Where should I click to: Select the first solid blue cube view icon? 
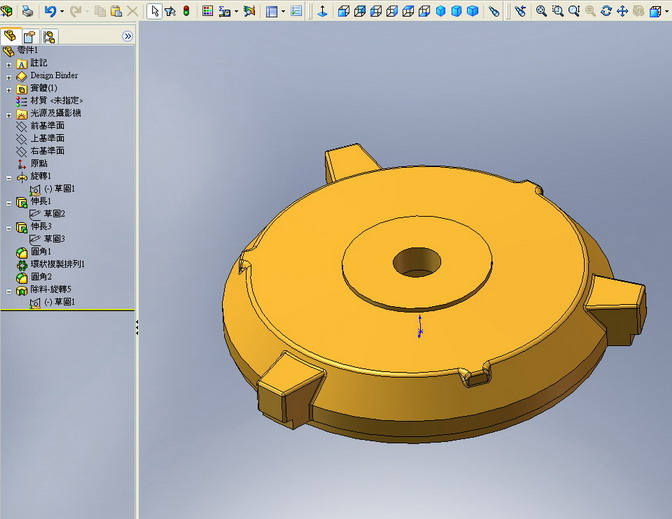441,11
